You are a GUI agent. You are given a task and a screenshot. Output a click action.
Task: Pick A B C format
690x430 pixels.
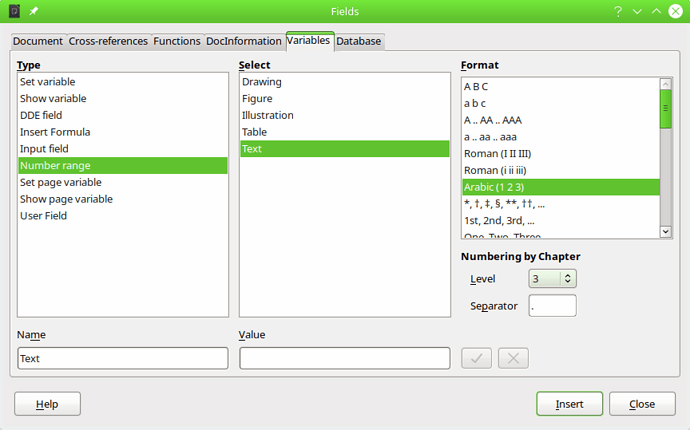pos(561,87)
